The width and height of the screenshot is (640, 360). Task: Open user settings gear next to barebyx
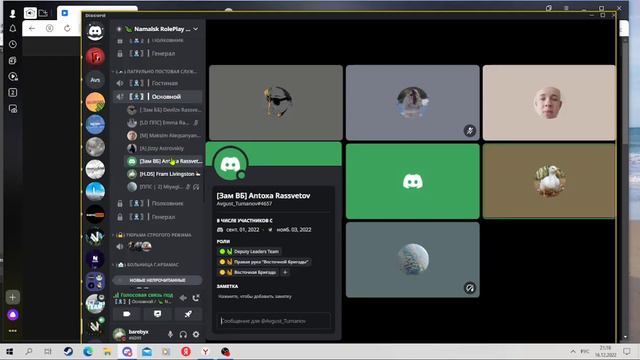click(196, 334)
